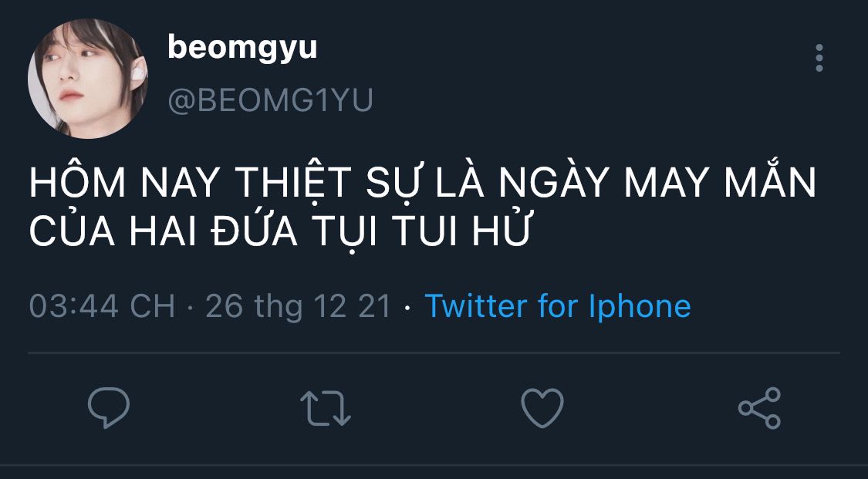Open the beomgyu display name profile
This screenshot has width=868, height=479.
pyautogui.click(x=242, y=48)
